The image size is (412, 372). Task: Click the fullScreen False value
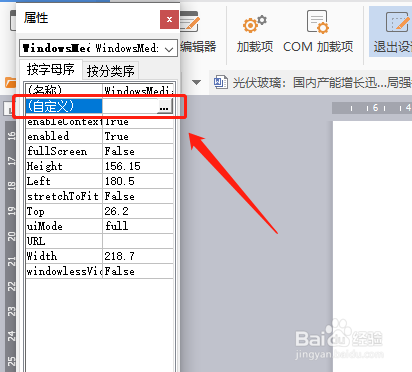click(x=138, y=151)
